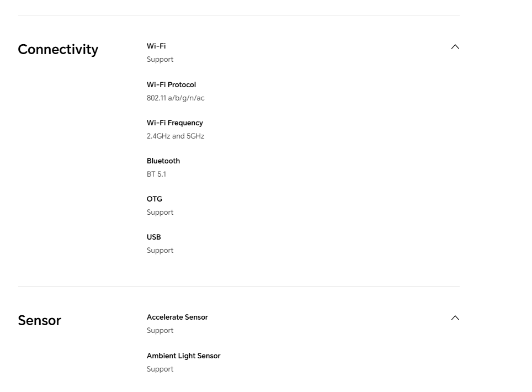Screen dimensions: 532x392
Task: Click the Support value under Wi-Fi
Action: 160,60
